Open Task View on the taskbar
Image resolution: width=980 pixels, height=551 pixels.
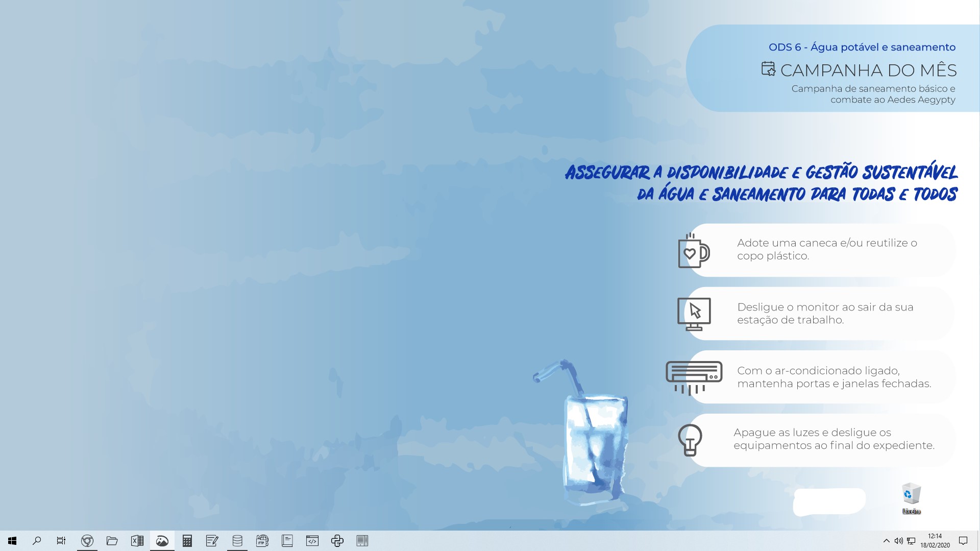pos(61,541)
